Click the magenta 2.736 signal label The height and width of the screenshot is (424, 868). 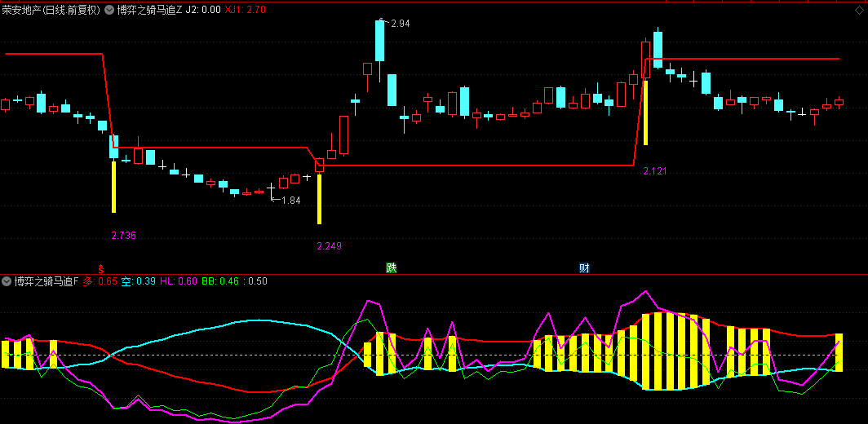tap(124, 236)
